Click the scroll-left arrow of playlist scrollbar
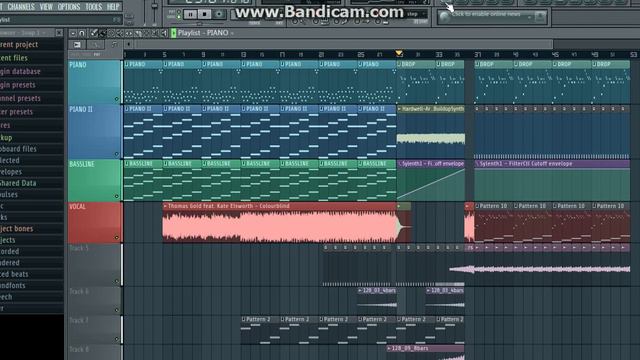 [129, 44]
